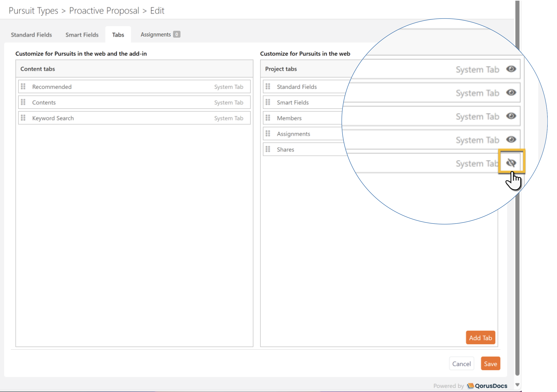Click the drag handle beside Shares
557x392 pixels.
click(x=268, y=149)
